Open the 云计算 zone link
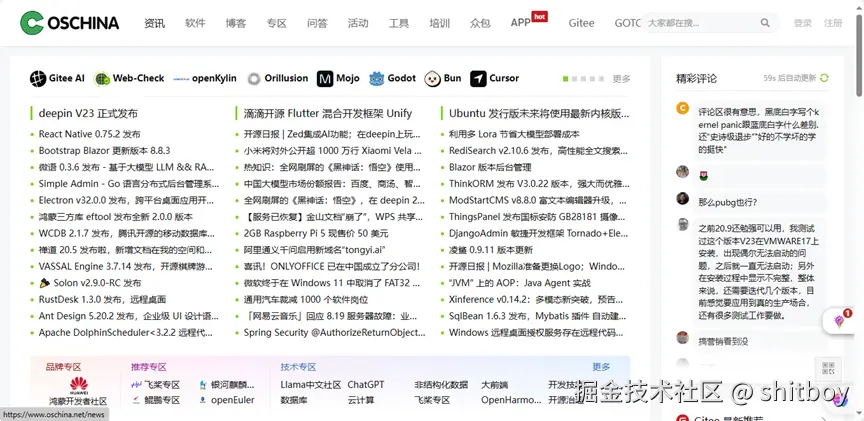864x421 pixels. pyautogui.click(x=361, y=400)
